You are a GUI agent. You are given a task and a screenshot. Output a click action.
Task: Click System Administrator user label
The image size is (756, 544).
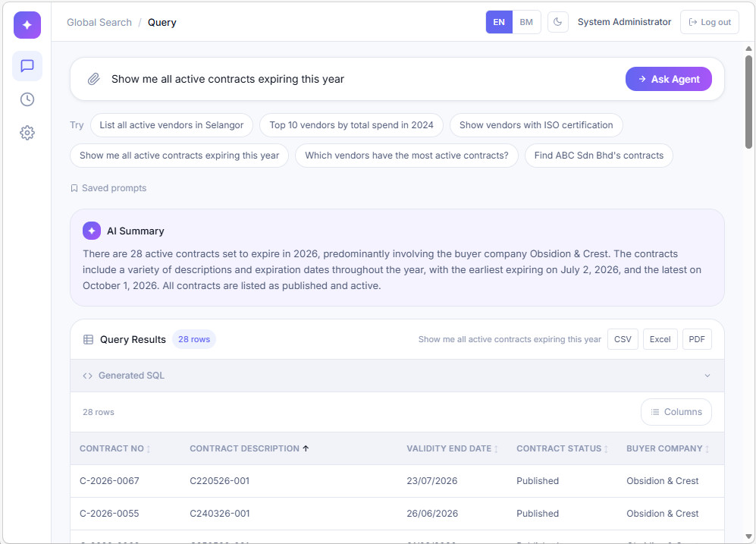coord(624,22)
